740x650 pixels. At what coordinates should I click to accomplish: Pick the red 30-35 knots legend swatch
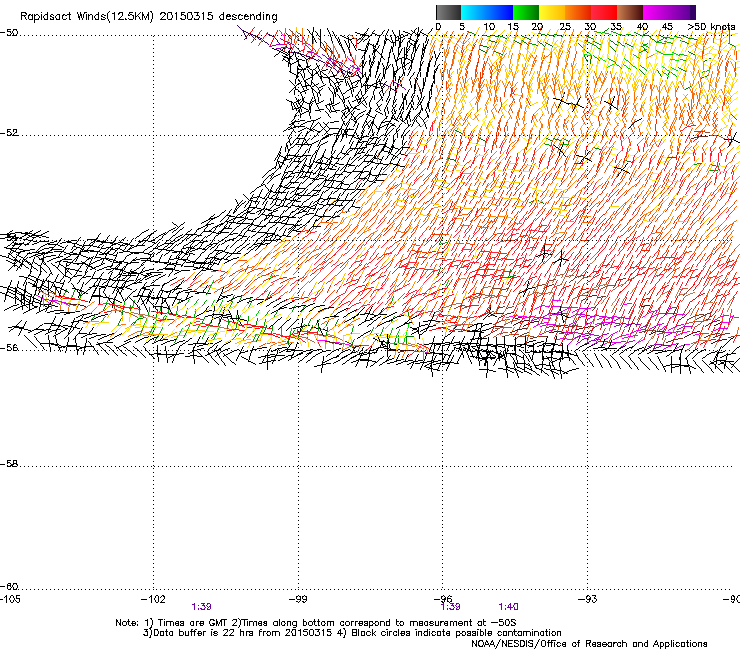[x=604, y=12]
